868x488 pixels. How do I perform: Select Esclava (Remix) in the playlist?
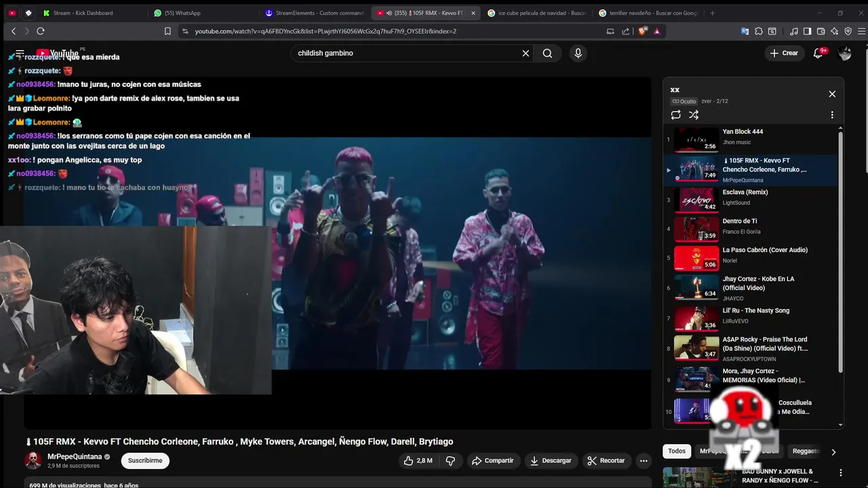(751, 200)
